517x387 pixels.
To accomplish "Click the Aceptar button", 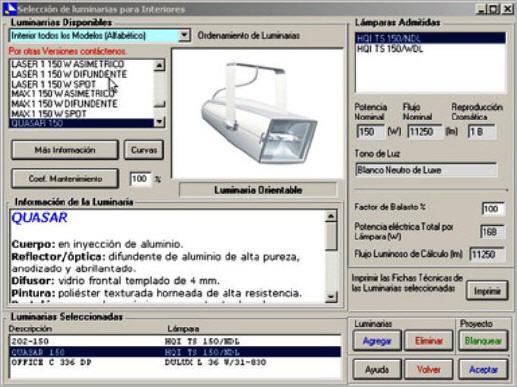I will click(x=483, y=369).
